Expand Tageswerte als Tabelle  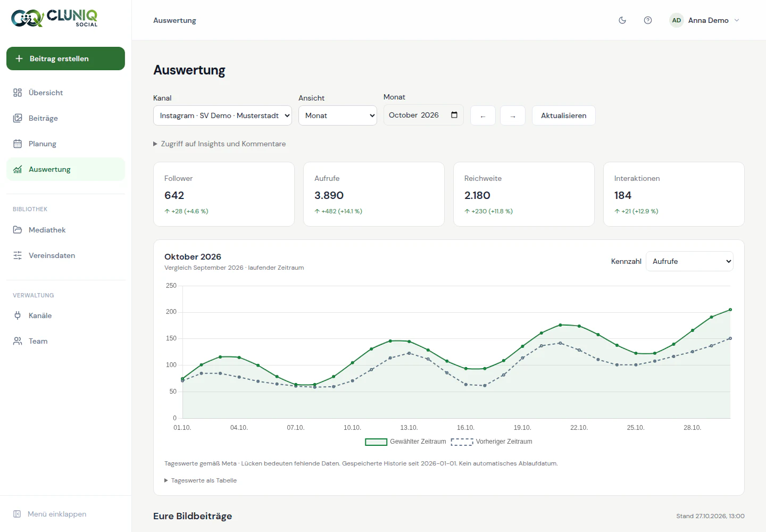(x=201, y=480)
